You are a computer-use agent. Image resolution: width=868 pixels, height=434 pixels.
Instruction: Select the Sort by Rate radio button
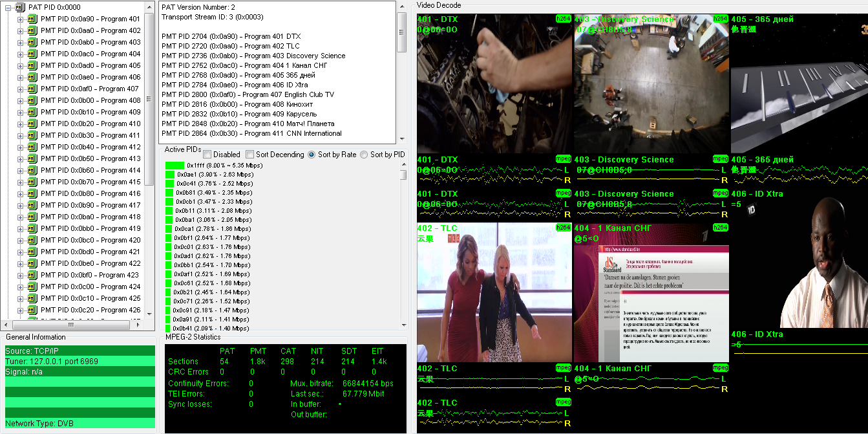[x=312, y=155]
